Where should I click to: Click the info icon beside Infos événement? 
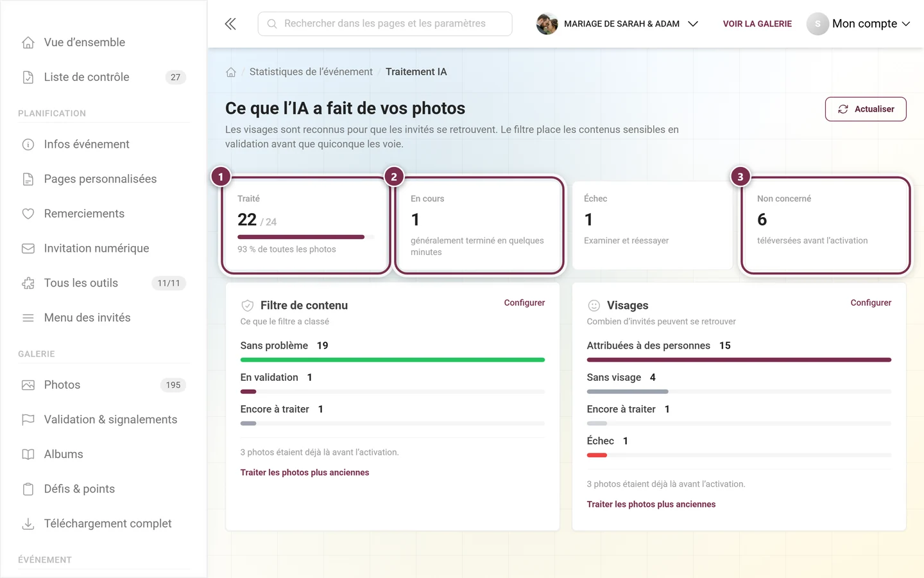click(x=28, y=144)
